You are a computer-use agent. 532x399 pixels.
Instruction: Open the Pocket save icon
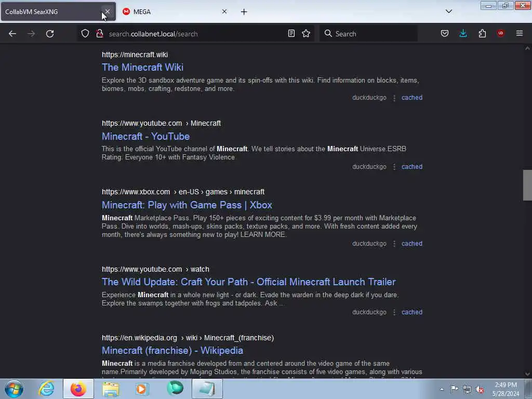coord(445,34)
